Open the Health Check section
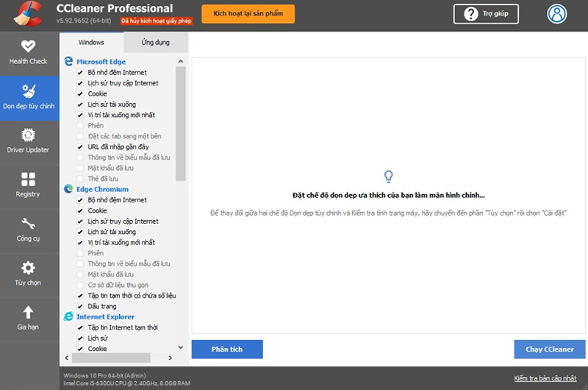588x390 pixels. (x=29, y=54)
